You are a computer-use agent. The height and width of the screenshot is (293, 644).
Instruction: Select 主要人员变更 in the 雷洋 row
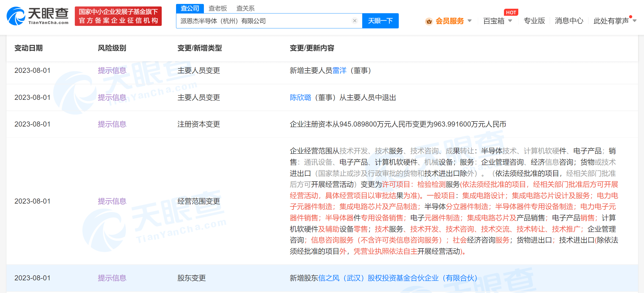tap(199, 71)
